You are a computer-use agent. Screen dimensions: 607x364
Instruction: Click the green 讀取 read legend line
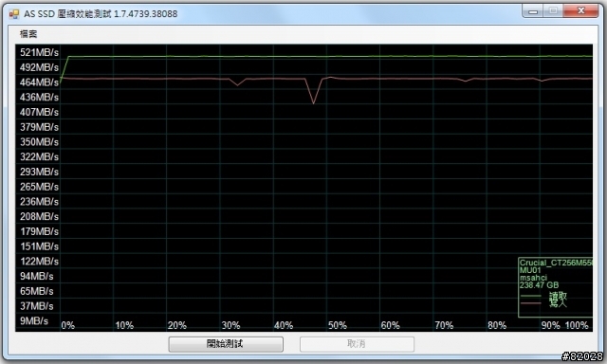(531, 296)
